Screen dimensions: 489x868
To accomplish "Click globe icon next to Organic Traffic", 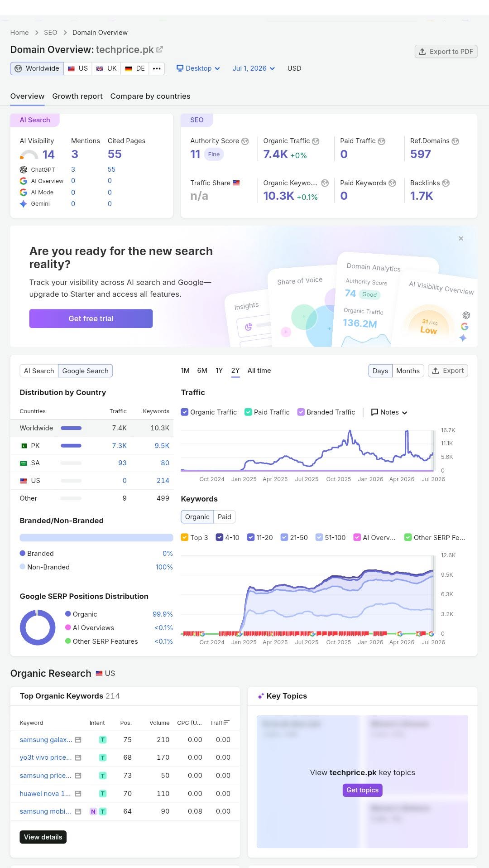I will click(316, 141).
